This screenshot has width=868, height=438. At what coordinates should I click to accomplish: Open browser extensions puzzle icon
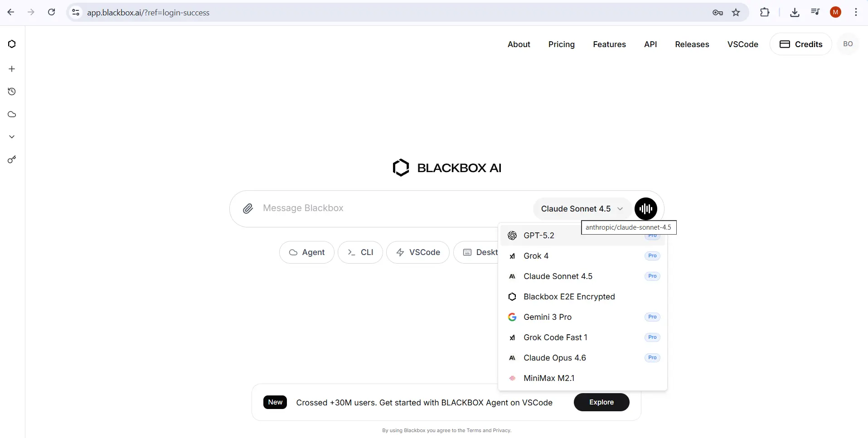coord(765,13)
